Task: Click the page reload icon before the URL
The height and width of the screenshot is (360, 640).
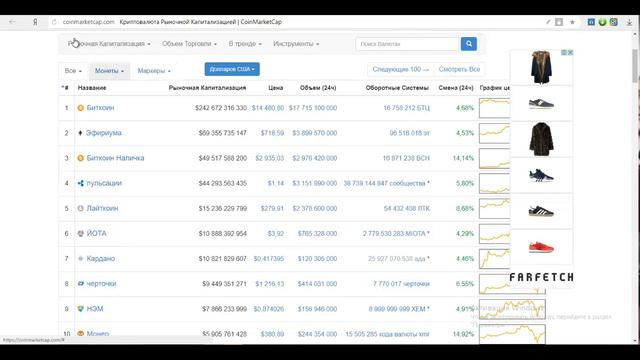Action: (54, 22)
